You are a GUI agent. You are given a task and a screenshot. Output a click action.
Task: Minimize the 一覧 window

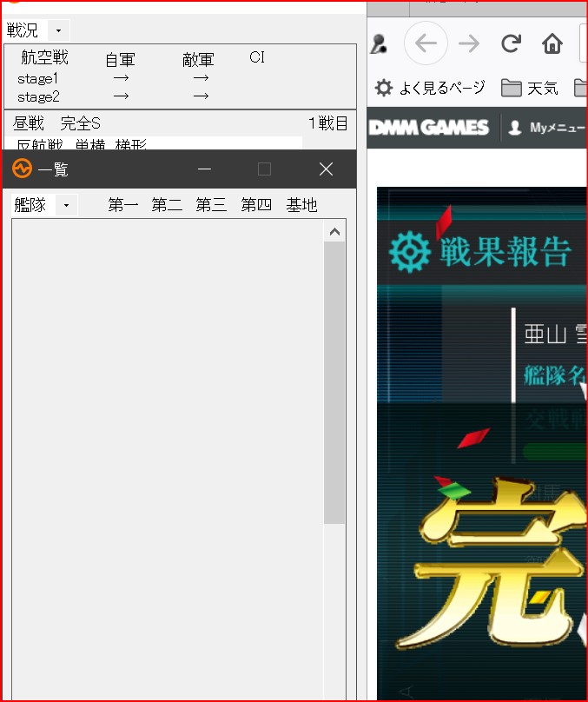pyautogui.click(x=205, y=169)
